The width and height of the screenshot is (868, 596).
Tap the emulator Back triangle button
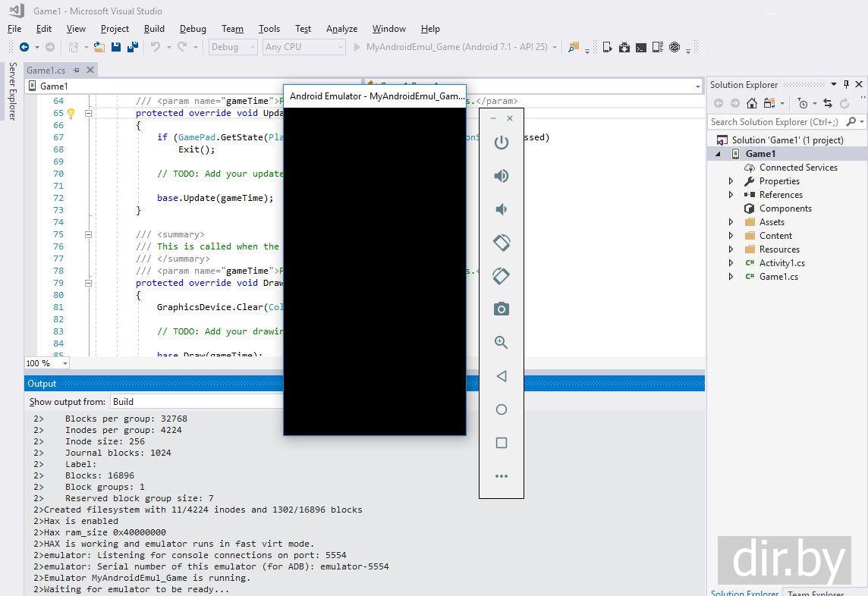(501, 376)
